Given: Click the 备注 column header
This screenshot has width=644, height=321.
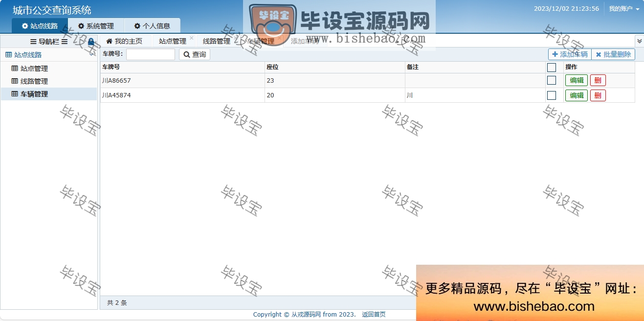Looking at the screenshot, I should [x=475, y=67].
